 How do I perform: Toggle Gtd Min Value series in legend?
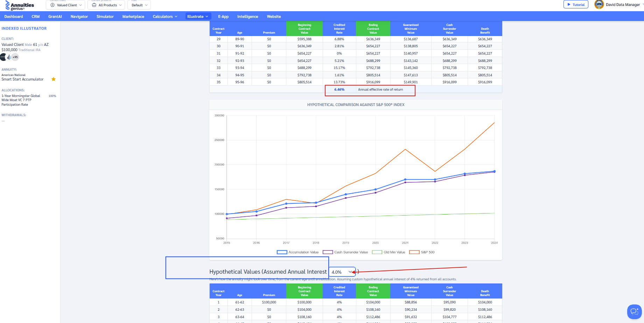point(388,252)
